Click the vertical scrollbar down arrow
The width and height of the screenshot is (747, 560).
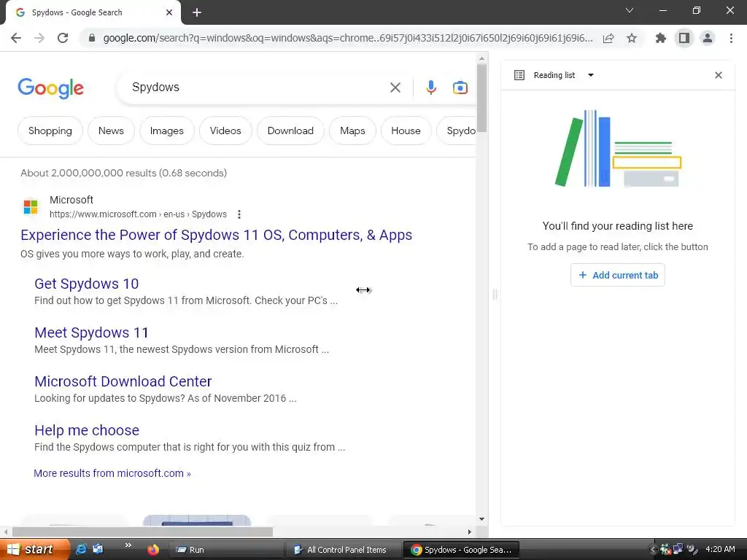click(481, 519)
